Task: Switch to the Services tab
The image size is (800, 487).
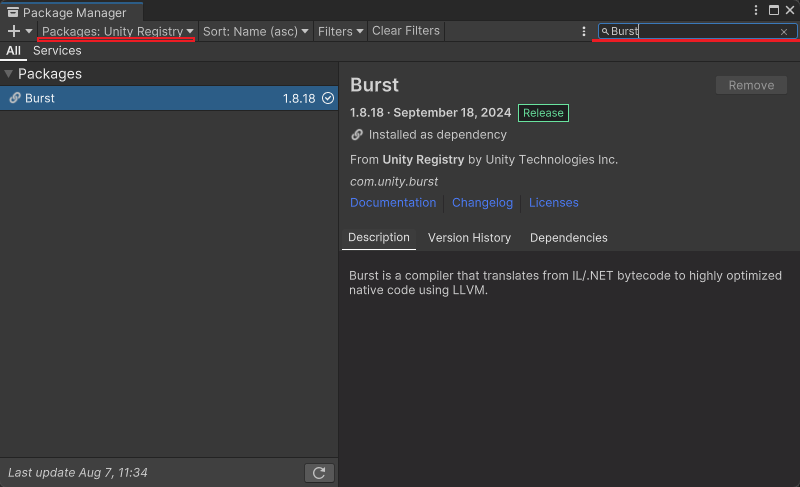Action: pos(57,50)
